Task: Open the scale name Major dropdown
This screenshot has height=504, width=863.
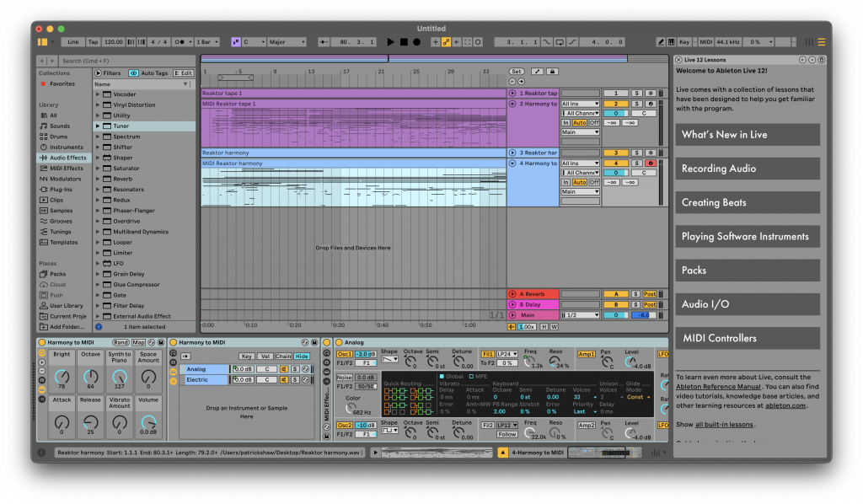Action: (x=287, y=42)
